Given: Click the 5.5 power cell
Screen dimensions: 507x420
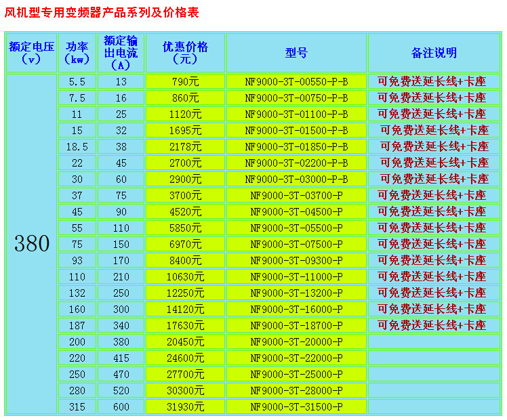Looking at the screenshot, I should tap(77, 81).
